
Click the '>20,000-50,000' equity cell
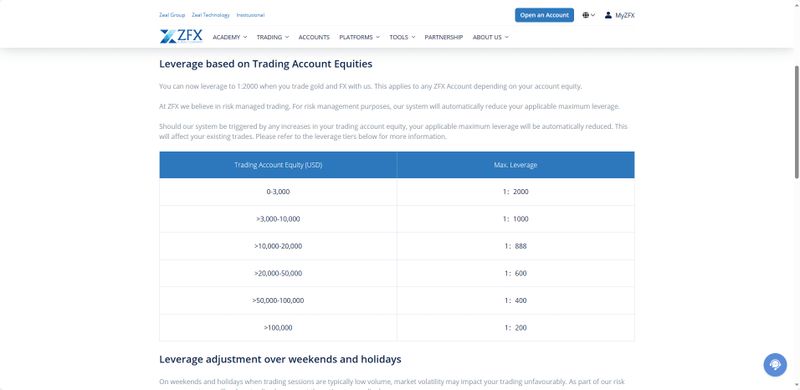(278, 273)
